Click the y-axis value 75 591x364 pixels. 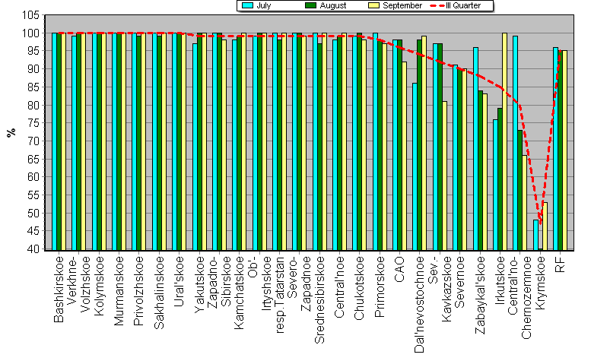tap(33, 123)
